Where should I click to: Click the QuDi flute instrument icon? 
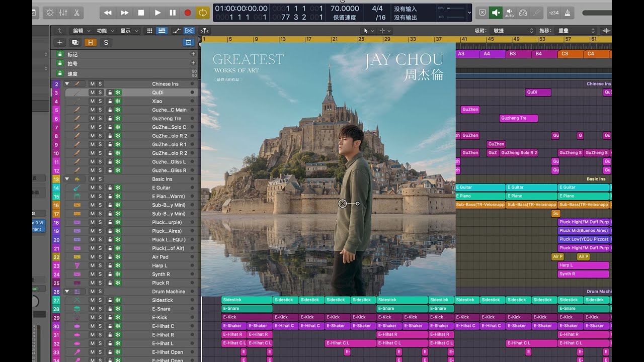pos(77,93)
